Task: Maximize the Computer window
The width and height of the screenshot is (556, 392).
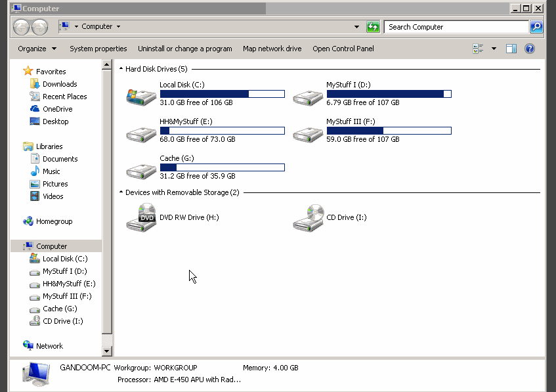Action: (526, 8)
